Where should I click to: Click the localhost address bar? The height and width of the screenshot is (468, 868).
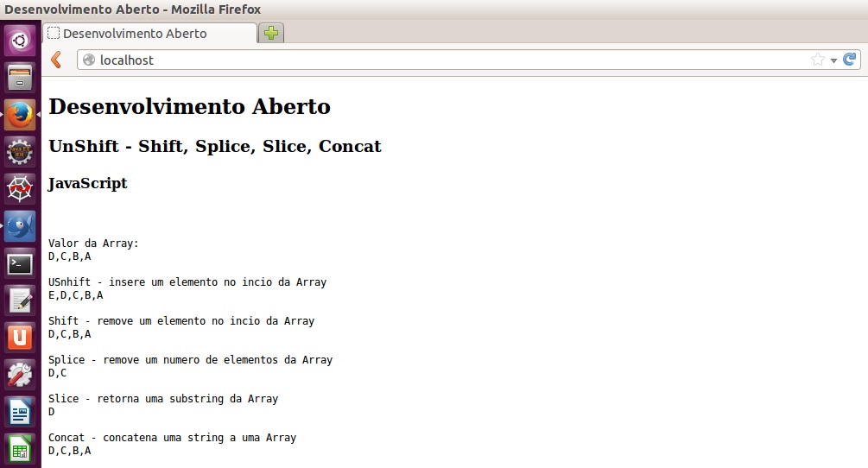(x=432, y=60)
